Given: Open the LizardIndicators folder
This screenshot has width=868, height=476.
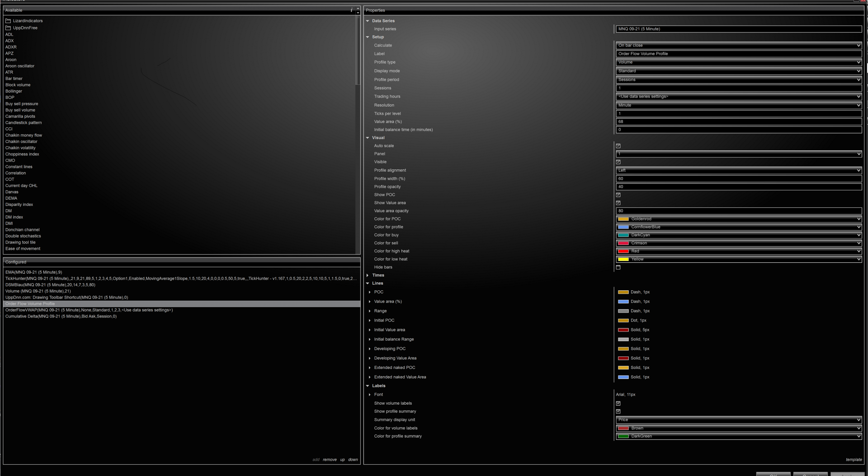Looking at the screenshot, I should click(x=24, y=21).
